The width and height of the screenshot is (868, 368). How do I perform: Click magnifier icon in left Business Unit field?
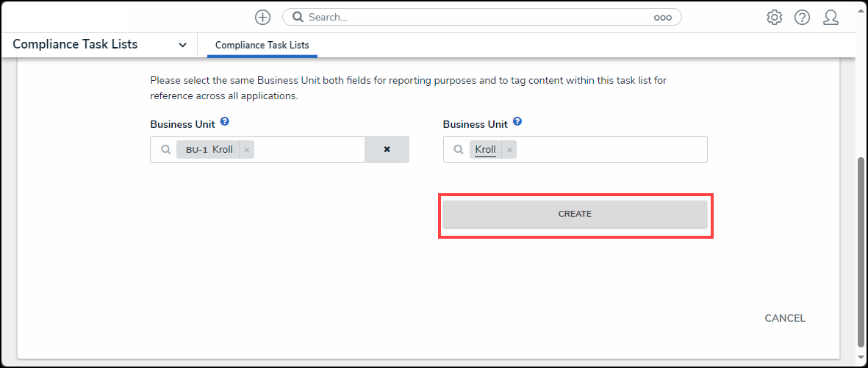point(165,149)
